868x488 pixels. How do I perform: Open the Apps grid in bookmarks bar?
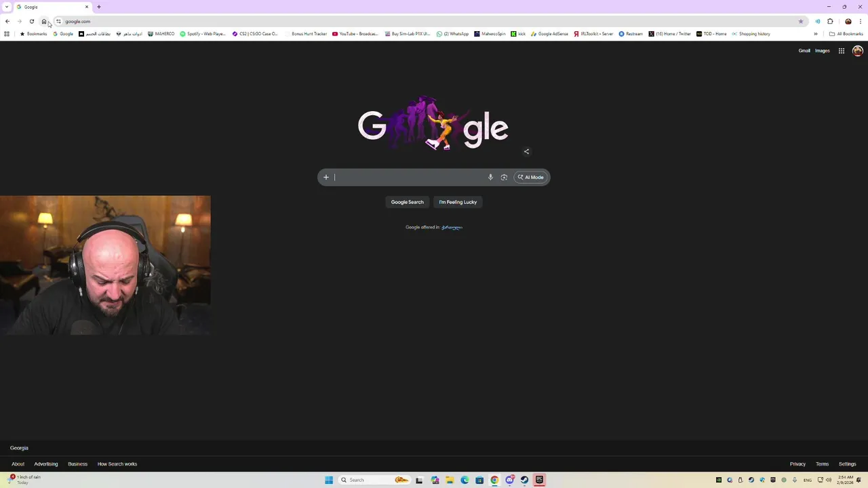[7, 34]
